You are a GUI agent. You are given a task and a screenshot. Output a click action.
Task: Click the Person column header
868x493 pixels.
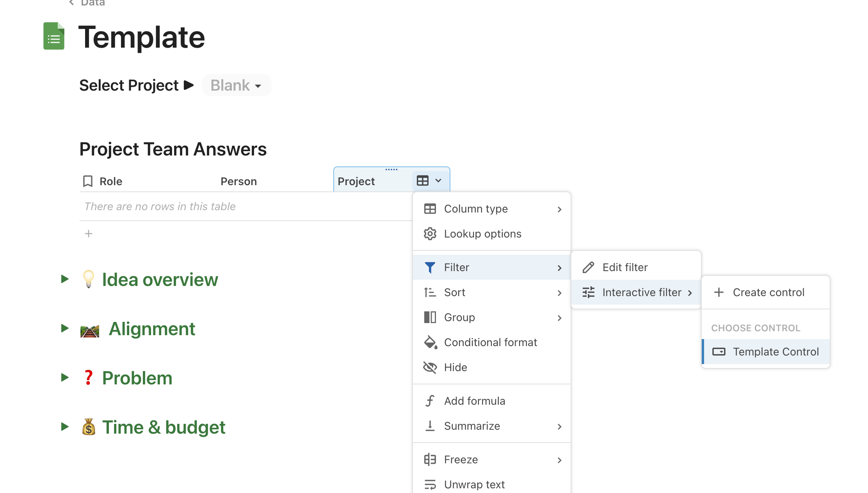(238, 181)
